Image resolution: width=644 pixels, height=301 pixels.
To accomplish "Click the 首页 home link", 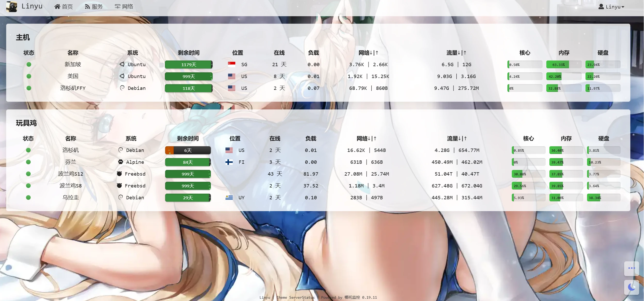I will click(x=63, y=6).
